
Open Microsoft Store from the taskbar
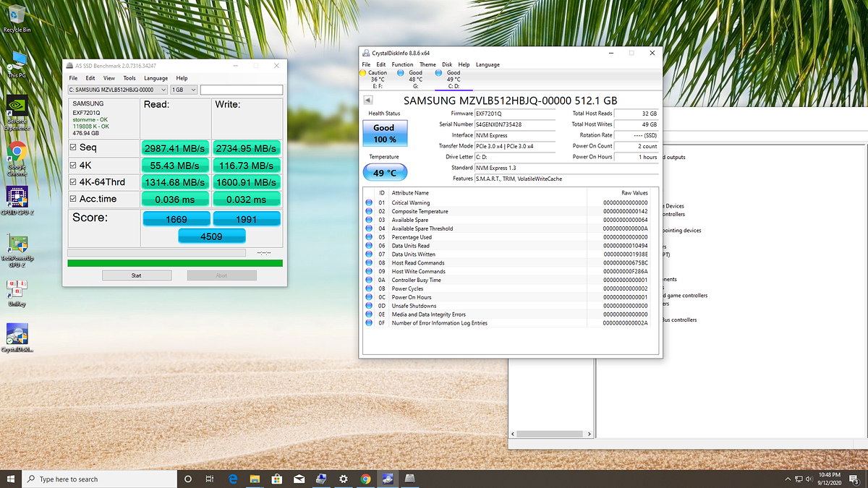pyautogui.click(x=277, y=479)
